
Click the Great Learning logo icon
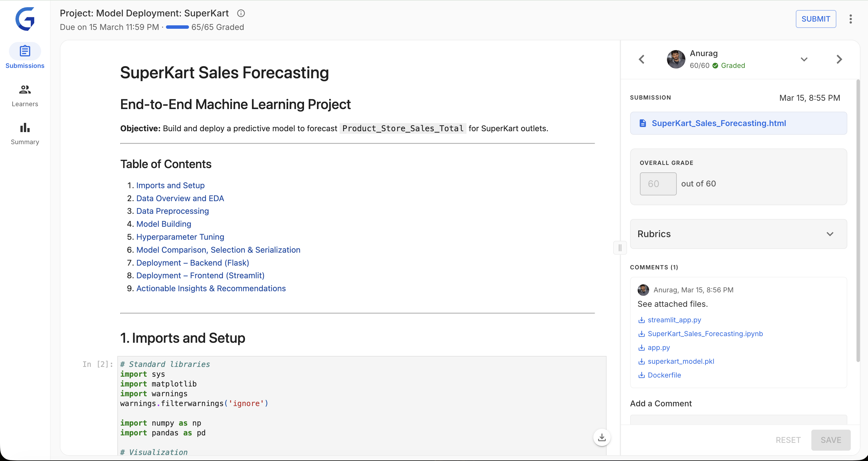pos(25,19)
